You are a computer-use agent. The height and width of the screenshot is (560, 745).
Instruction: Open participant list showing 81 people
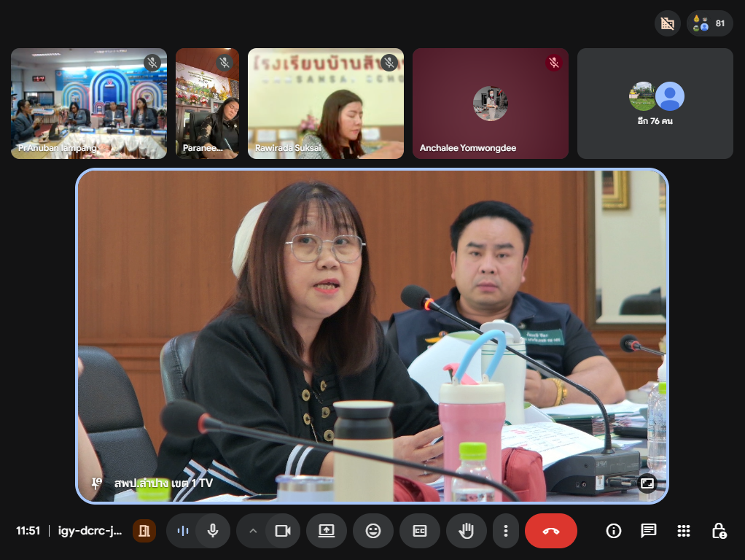(710, 23)
